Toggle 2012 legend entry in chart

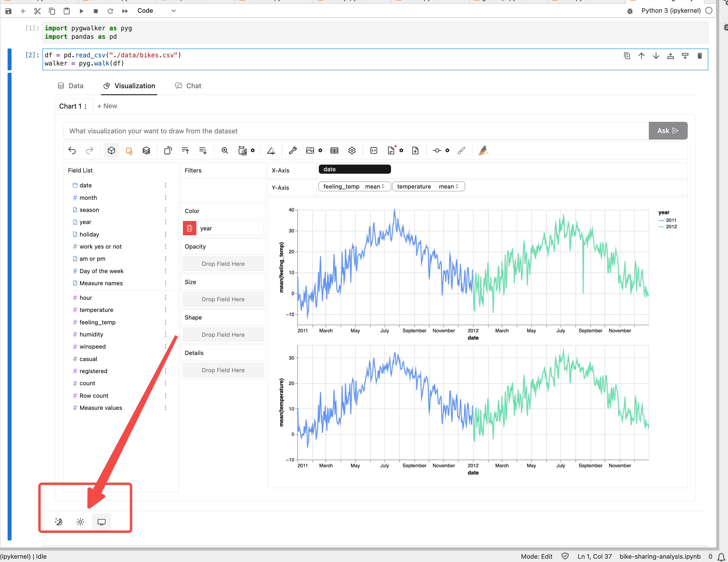pyautogui.click(x=668, y=226)
